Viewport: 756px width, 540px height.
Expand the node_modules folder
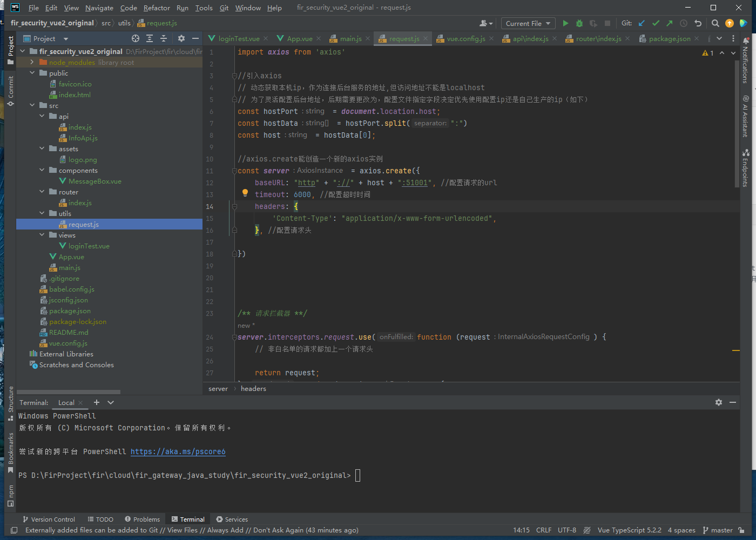tap(32, 62)
